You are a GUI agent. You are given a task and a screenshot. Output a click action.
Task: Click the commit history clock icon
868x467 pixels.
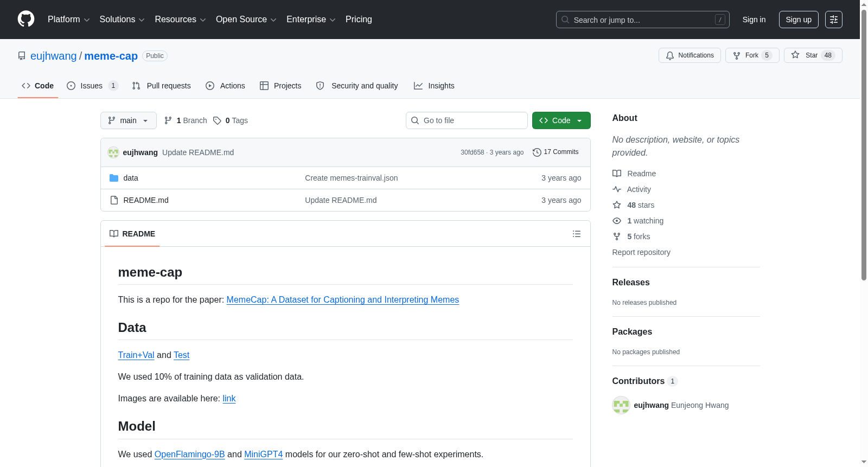[x=537, y=152]
